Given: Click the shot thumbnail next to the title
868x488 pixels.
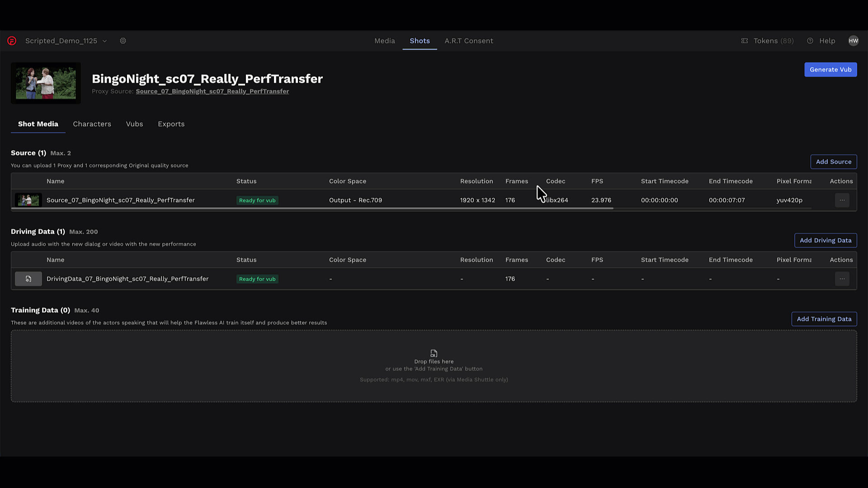Looking at the screenshot, I should point(45,83).
